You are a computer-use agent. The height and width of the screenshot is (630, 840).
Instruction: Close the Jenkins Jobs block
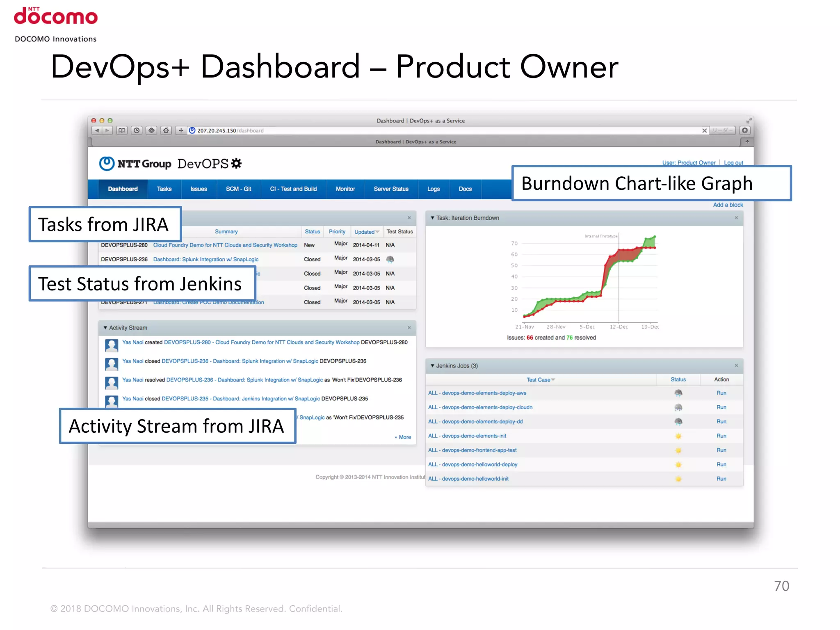click(x=736, y=365)
